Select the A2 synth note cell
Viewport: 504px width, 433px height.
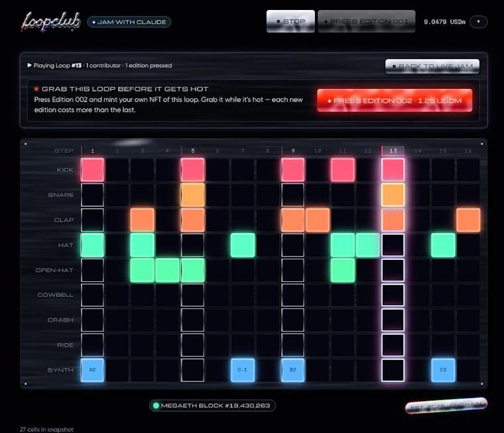click(x=92, y=370)
